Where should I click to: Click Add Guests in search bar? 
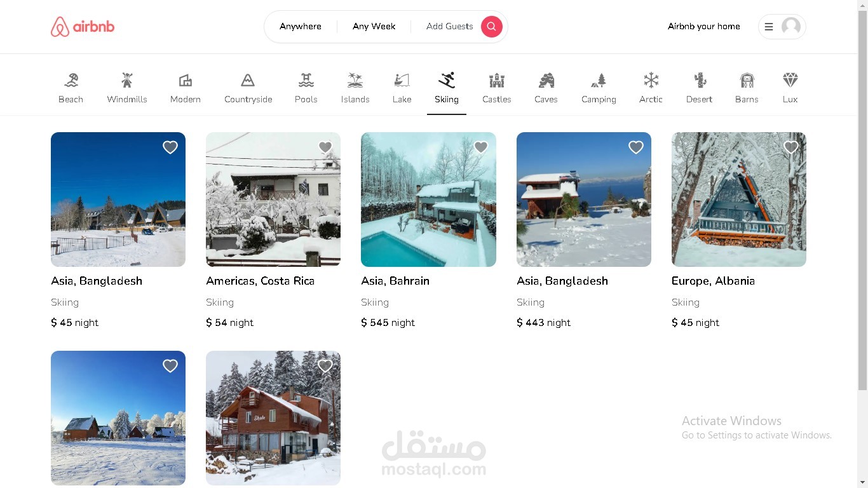tap(450, 27)
